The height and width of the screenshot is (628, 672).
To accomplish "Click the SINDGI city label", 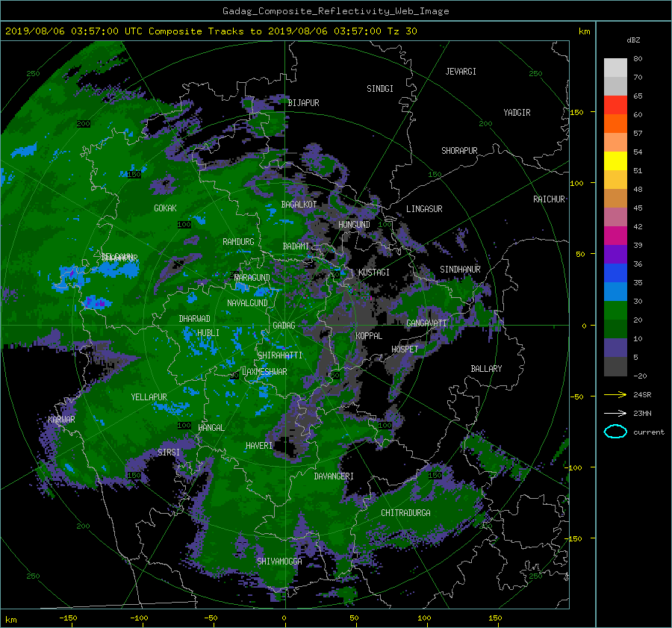I will [x=380, y=89].
